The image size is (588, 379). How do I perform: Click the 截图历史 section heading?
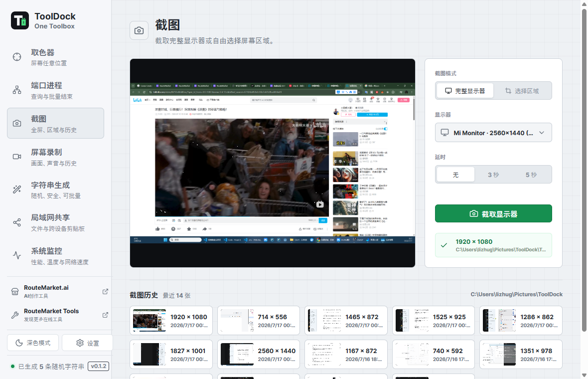[144, 295]
